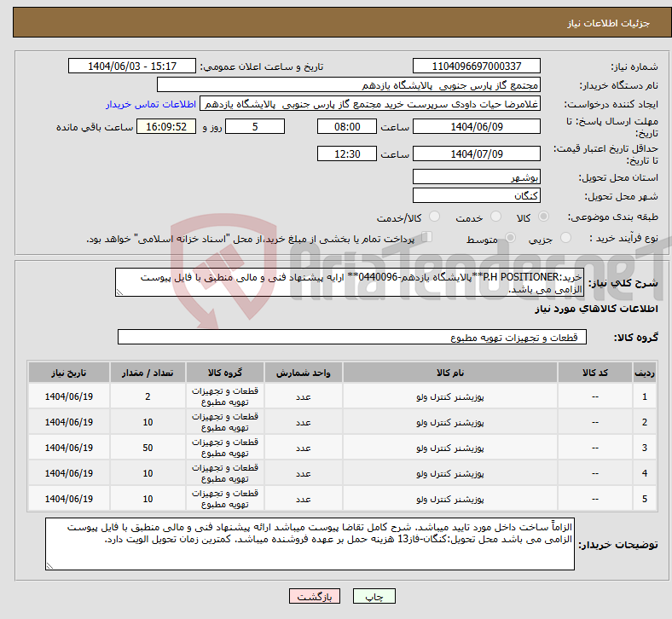672x619 pixels.
Task: Click the شرح کلی نیاز description text area
Action: coord(350,283)
